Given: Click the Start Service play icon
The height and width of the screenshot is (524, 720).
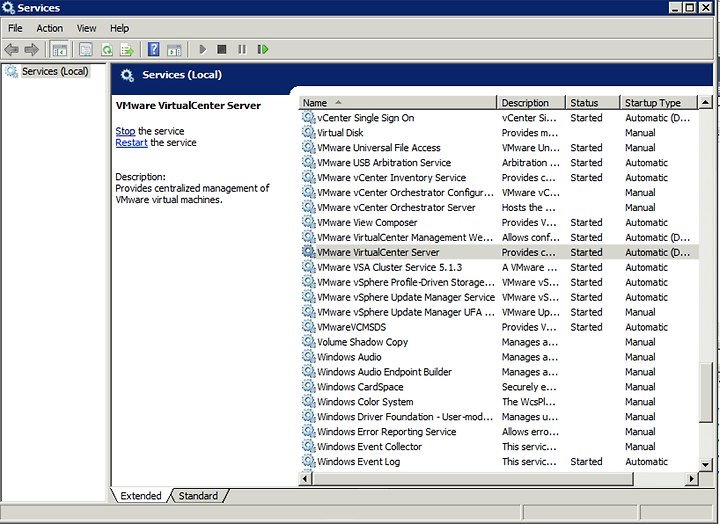Looking at the screenshot, I should (202, 49).
